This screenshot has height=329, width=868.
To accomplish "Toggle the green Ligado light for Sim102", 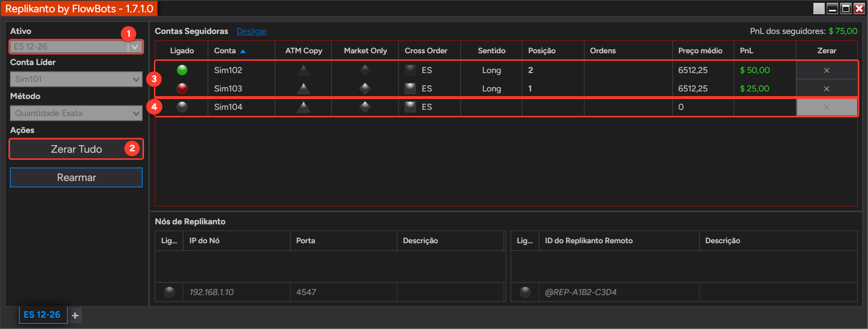I will (x=182, y=70).
